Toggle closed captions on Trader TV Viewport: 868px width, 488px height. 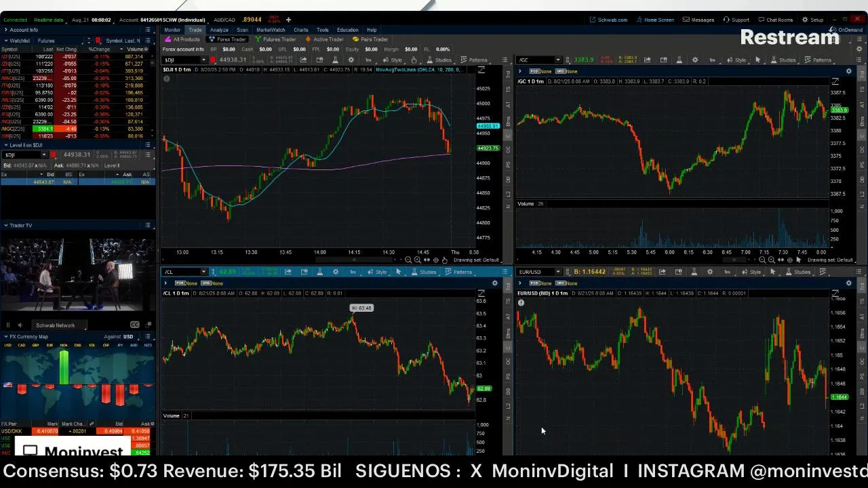click(134, 325)
